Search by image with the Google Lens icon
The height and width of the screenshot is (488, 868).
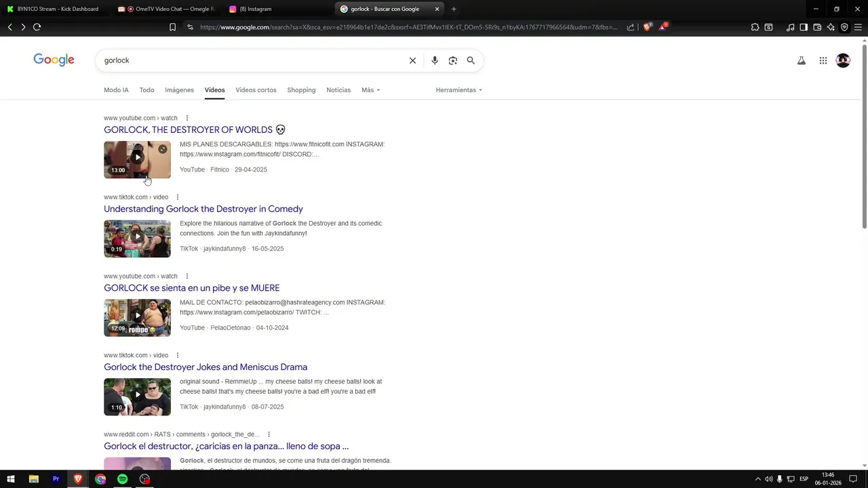coord(453,60)
